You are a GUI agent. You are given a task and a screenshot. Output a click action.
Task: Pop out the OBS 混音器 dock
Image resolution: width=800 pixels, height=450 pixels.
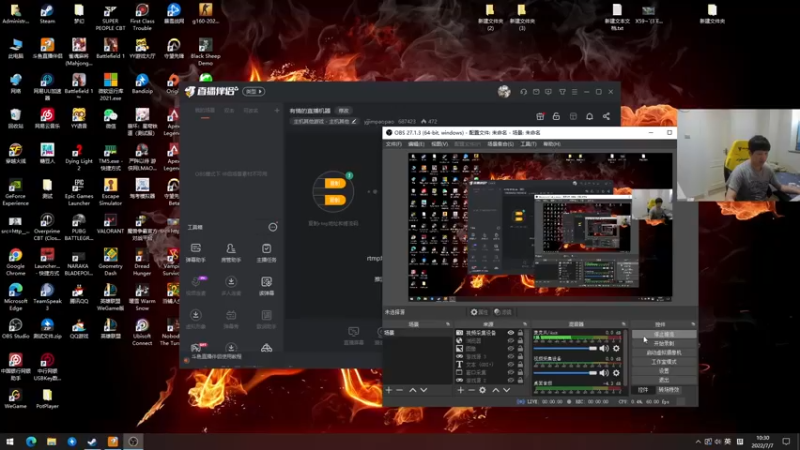point(623,324)
